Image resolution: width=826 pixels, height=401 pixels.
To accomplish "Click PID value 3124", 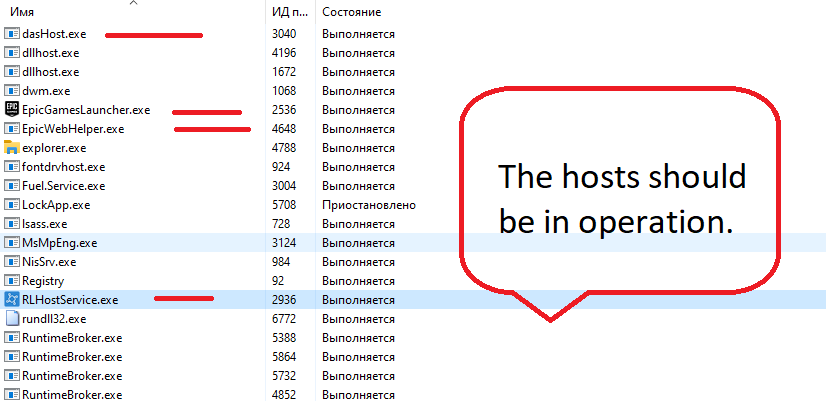I will [x=284, y=243].
